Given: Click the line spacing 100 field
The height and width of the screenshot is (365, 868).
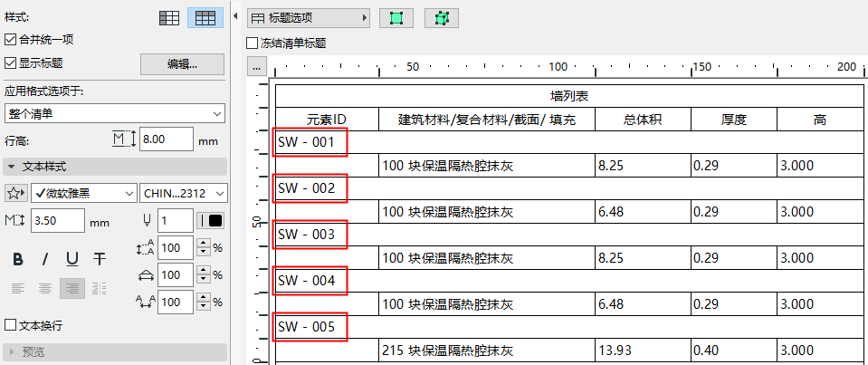Looking at the screenshot, I should [176, 247].
